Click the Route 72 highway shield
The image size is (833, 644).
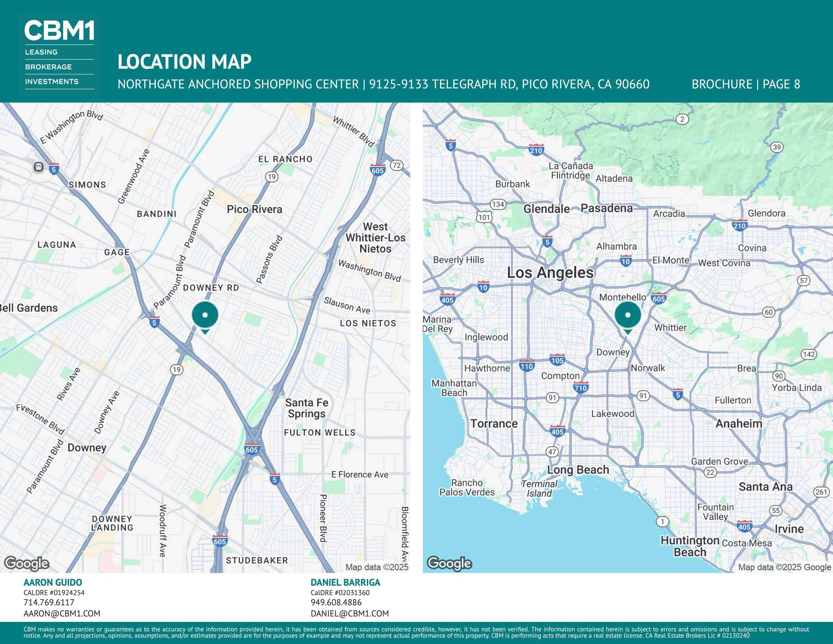[x=397, y=165]
